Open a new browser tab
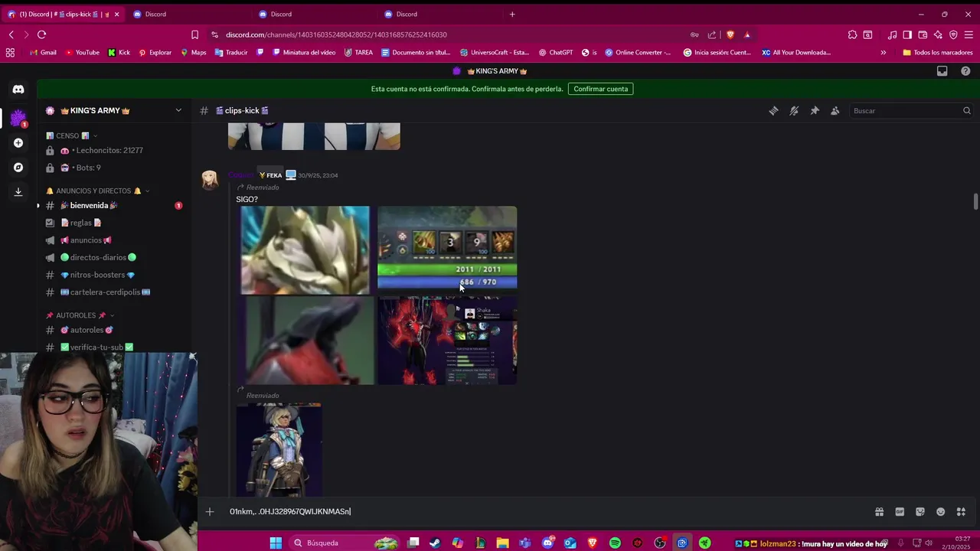Viewport: 980px width, 551px height. click(512, 14)
